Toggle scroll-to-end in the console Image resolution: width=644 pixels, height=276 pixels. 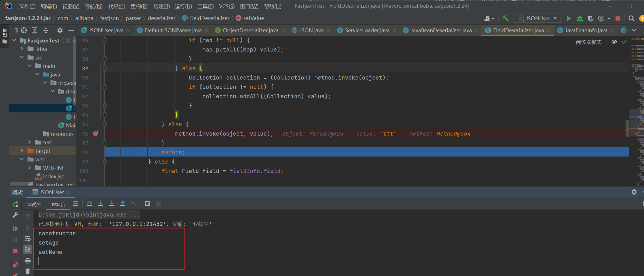28,249
